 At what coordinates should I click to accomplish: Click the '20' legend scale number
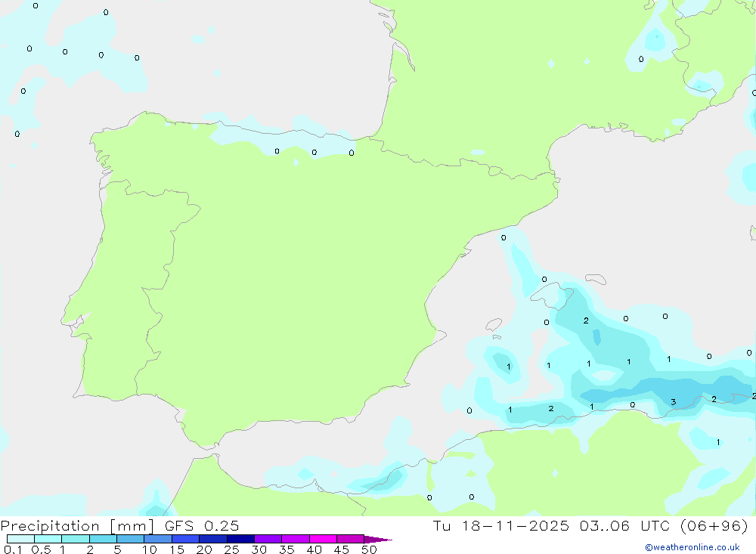204,549
